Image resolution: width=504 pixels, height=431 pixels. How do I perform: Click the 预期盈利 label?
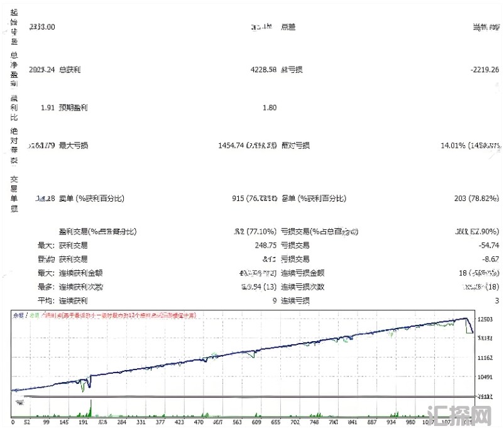73,107
